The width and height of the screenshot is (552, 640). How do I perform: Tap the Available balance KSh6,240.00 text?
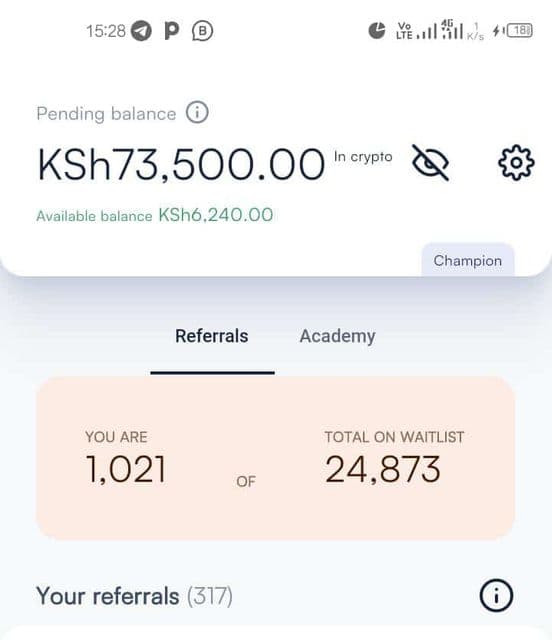coord(155,215)
